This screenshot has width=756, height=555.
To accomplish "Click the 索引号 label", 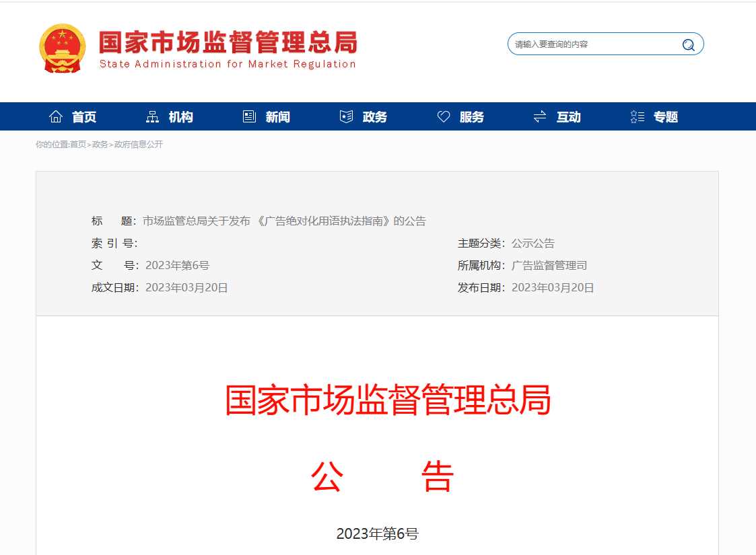I will pyautogui.click(x=114, y=244).
